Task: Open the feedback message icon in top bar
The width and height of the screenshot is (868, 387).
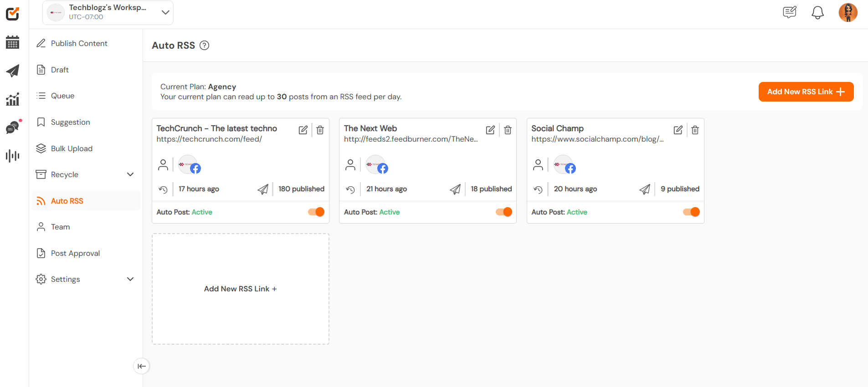Action: (x=790, y=12)
